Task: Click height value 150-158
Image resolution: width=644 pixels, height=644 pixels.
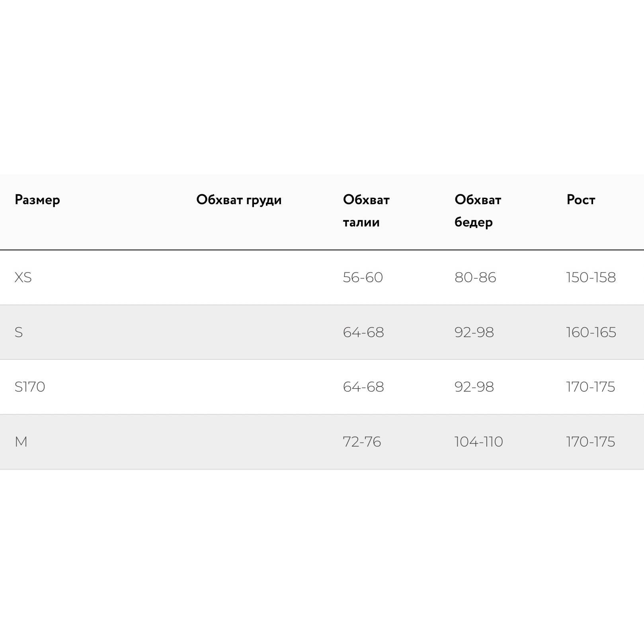Action: tap(591, 277)
